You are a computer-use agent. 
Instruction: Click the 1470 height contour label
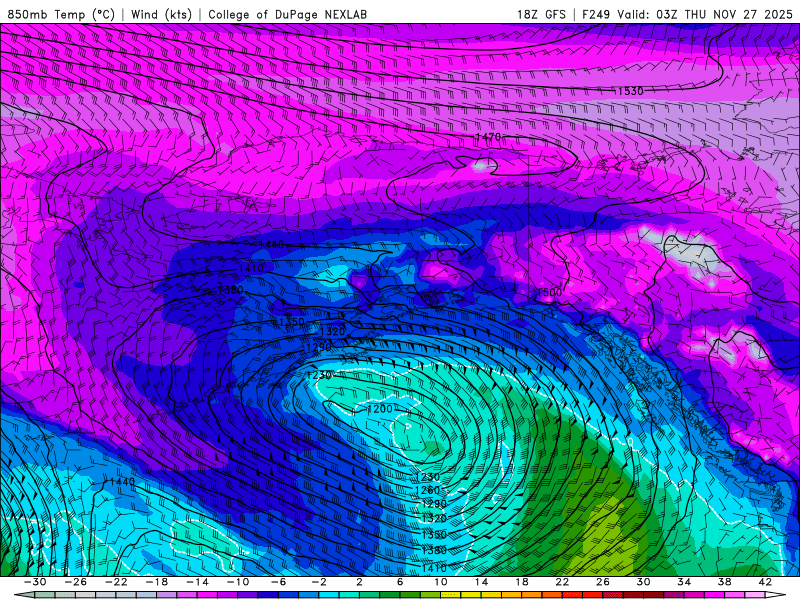pyautogui.click(x=488, y=137)
